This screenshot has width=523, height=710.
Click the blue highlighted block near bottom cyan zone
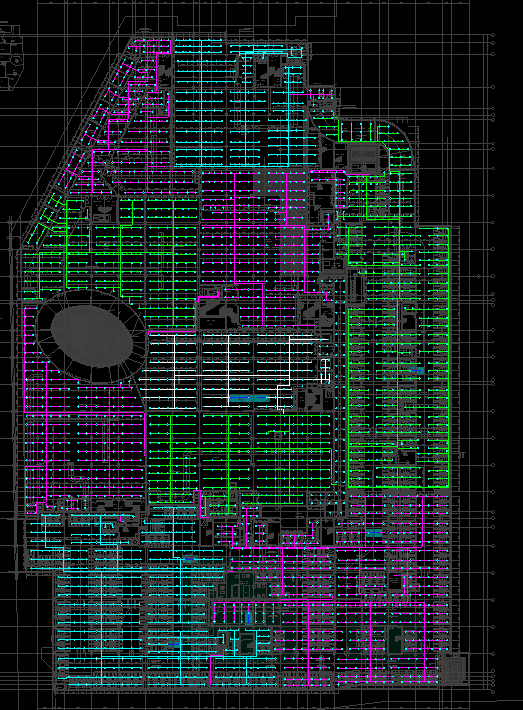(174, 644)
